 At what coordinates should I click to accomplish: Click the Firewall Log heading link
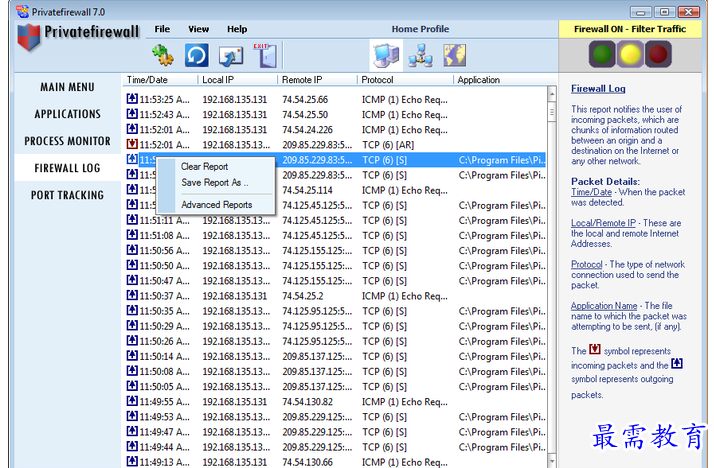tap(598, 89)
